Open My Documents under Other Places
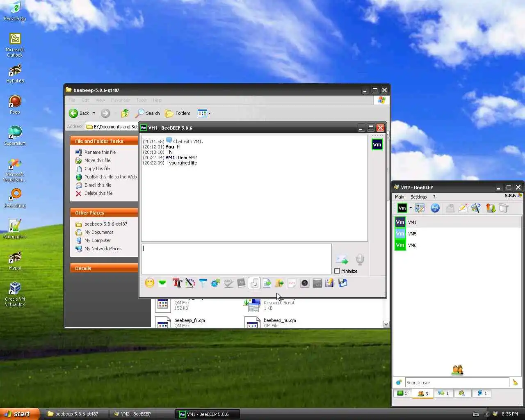The height and width of the screenshot is (420, 525). pos(99,232)
